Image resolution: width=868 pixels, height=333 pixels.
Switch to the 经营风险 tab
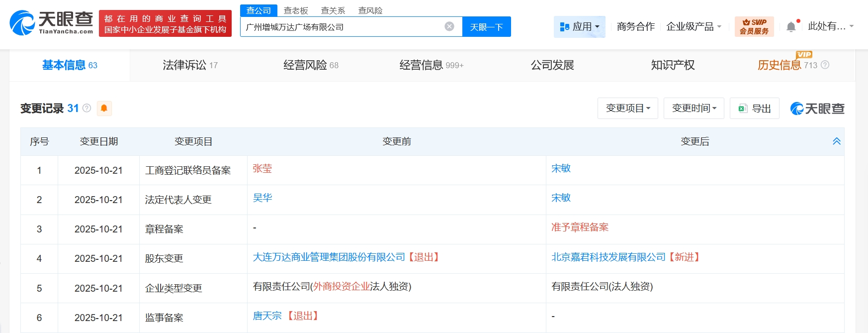(x=311, y=65)
